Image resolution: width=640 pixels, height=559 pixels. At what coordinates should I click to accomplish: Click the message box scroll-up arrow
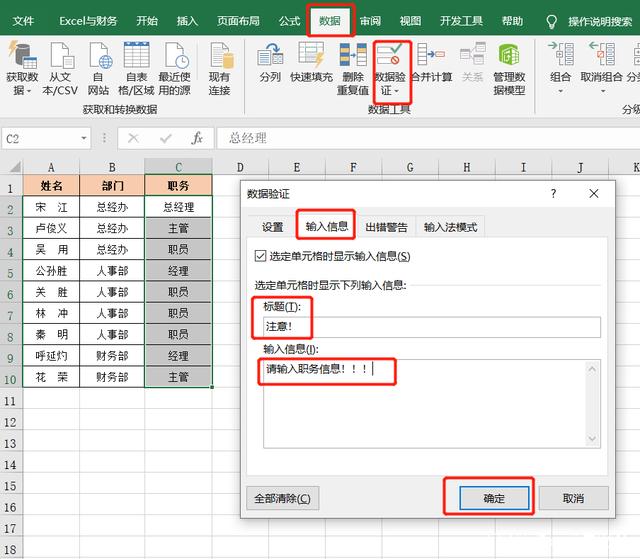click(593, 369)
